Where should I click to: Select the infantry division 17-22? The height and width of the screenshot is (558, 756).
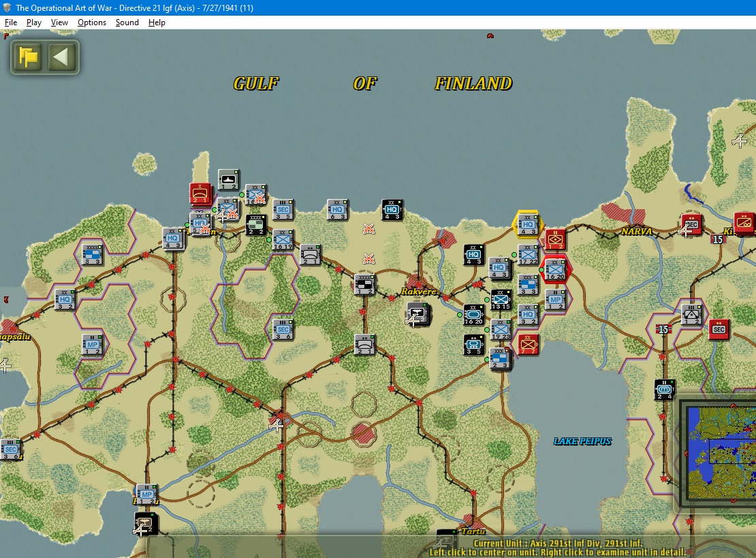528,254
